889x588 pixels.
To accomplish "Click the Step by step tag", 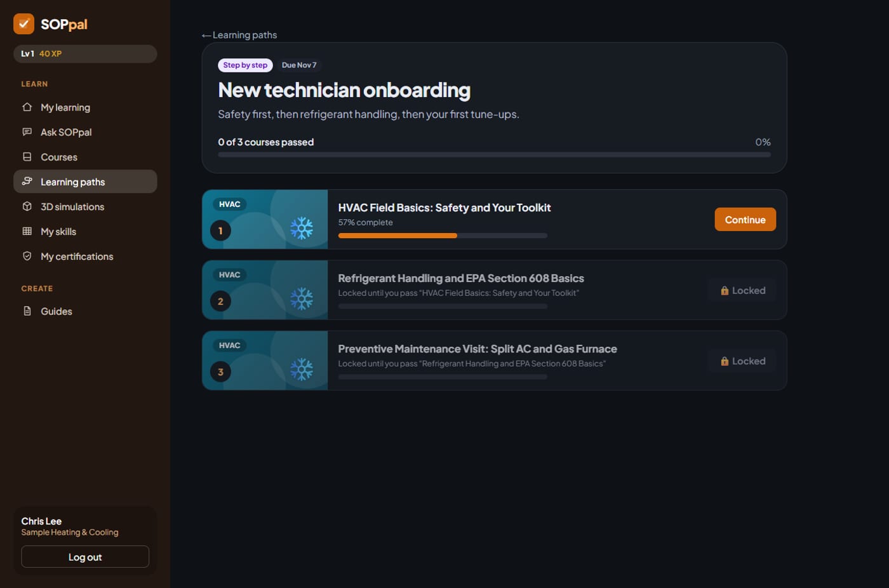I will (245, 65).
